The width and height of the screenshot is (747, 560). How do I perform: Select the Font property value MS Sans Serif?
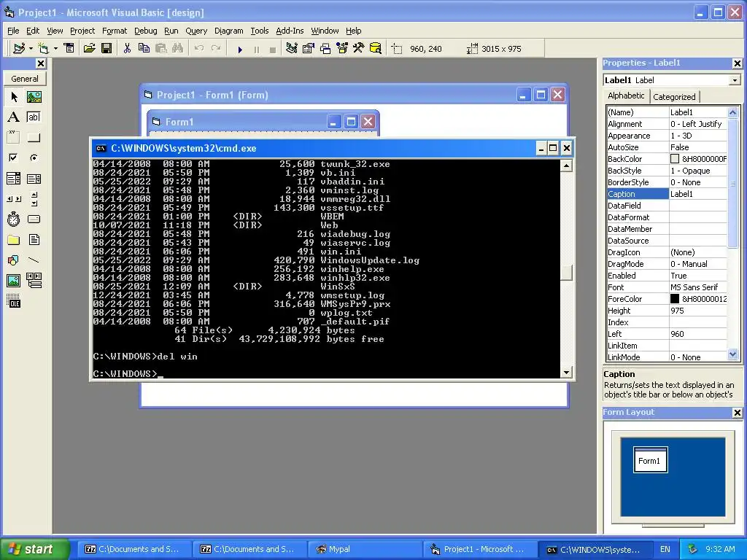point(694,287)
